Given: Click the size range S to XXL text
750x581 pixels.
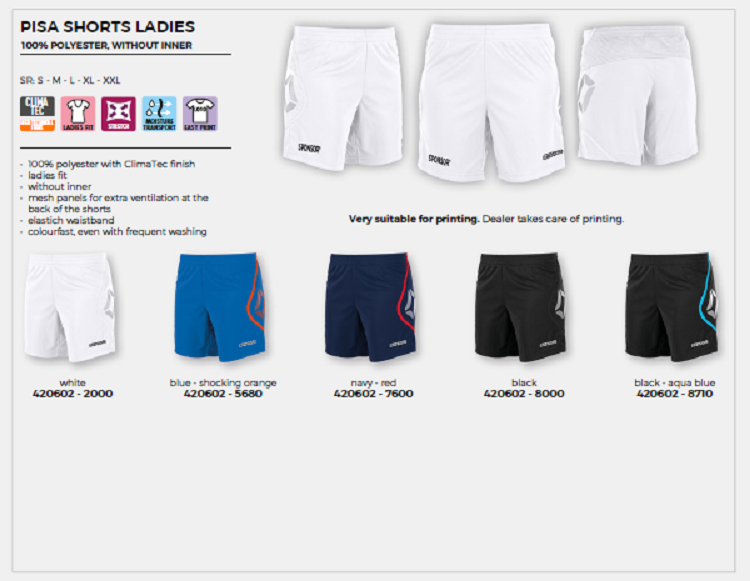Looking at the screenshot, I should 70,80.
